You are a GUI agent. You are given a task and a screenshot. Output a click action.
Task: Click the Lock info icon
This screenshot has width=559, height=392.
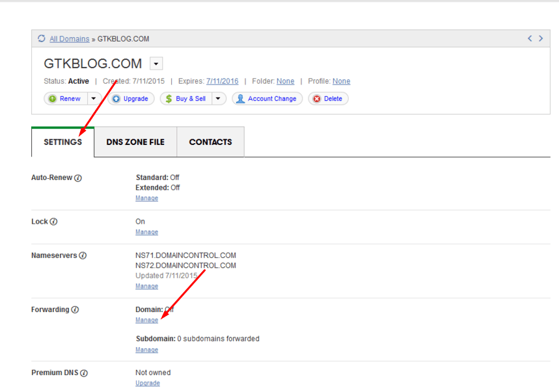(53, 222)
